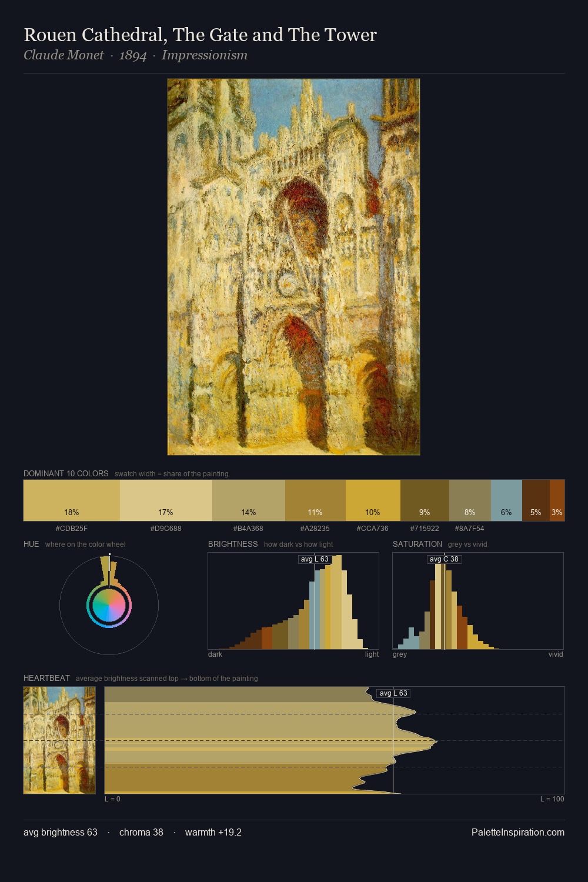Click the HUE section heading
The width and height of the screenshot is (588, 882).
point(31,544)
